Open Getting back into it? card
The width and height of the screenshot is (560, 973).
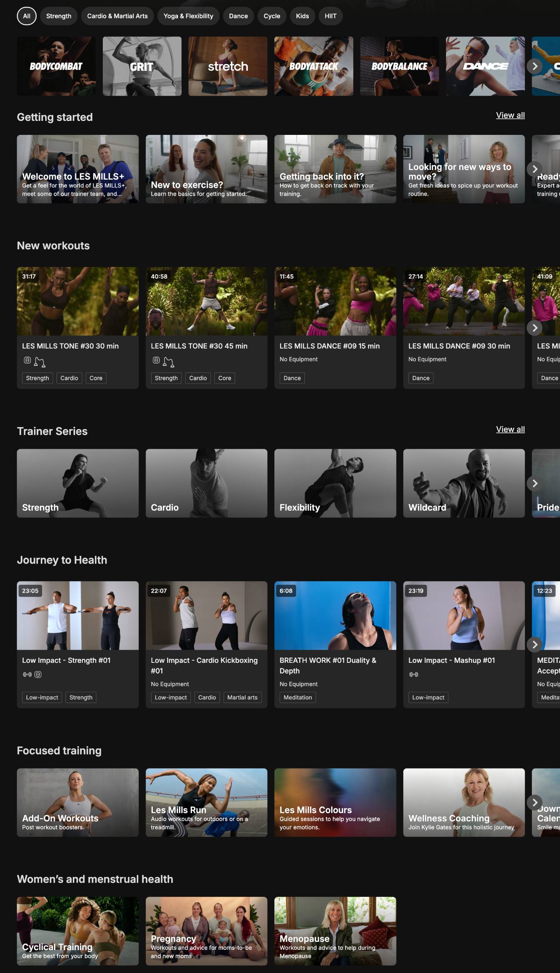(335, 169)
